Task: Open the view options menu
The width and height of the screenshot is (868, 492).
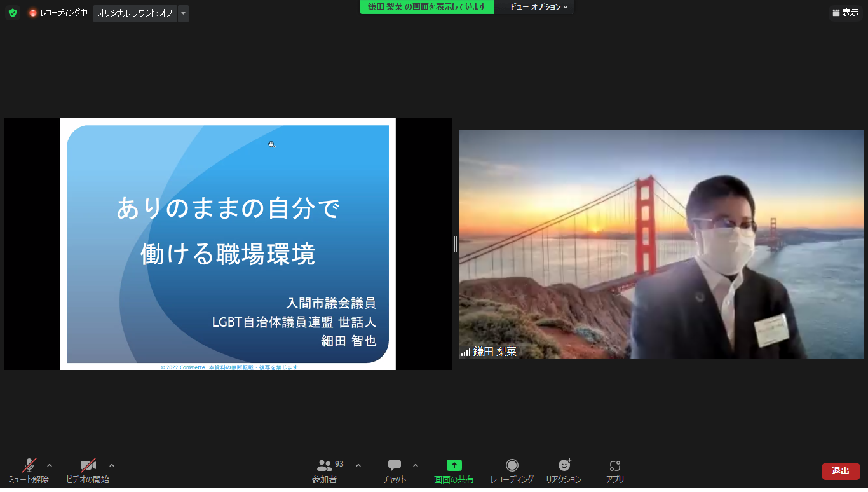Action: pos(539,7)
